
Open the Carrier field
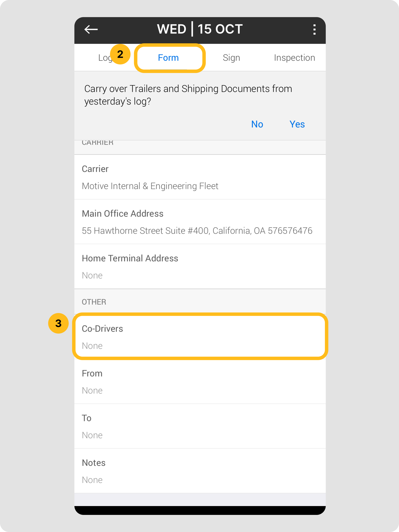(x=200, y=177)
